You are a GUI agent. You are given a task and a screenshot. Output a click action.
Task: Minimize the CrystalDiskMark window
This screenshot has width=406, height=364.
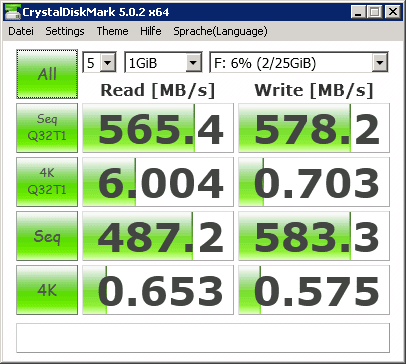click(x=358, y=12)
